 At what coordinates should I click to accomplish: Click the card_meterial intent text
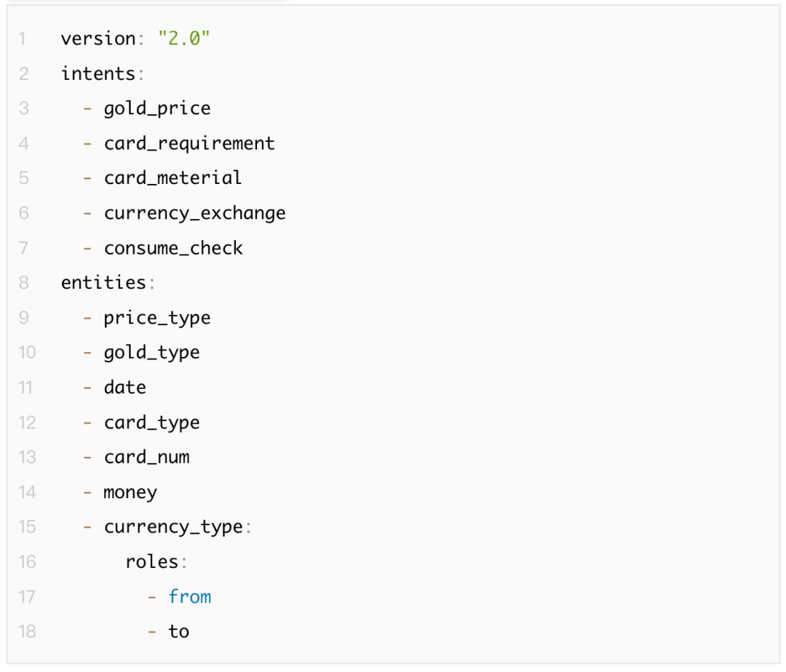(172, 178)
